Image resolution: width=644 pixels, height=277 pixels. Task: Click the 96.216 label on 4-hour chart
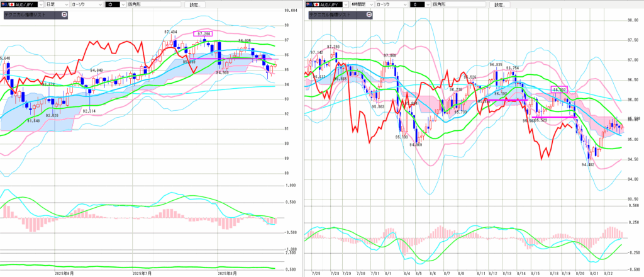coord(455,89)
